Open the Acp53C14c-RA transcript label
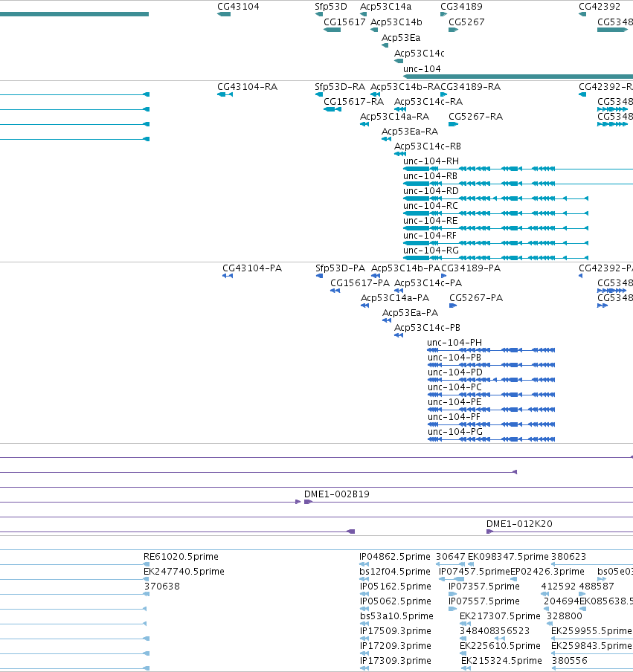Screen dimensions: 633x672 click(x=428, y=102)
